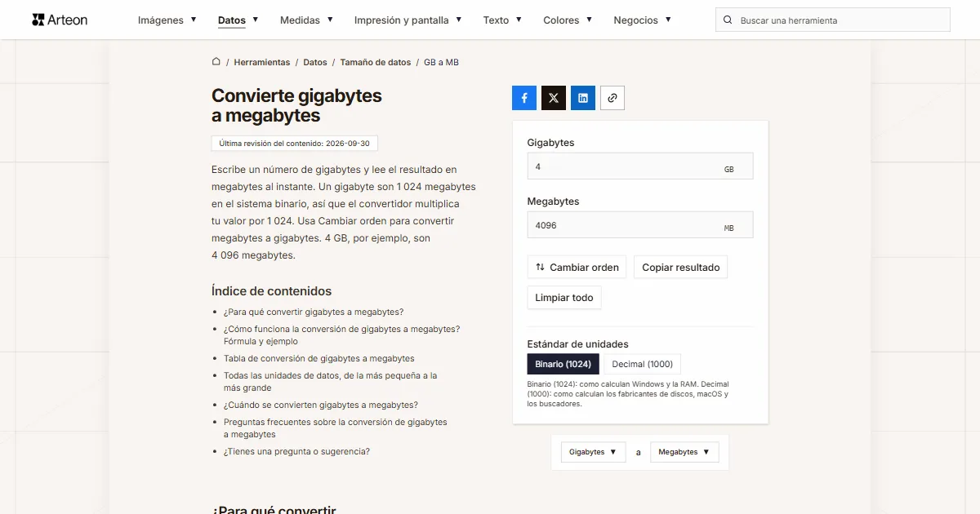The image size is (980, 514).
Task: Share the page on LinkedIn
Action: click(583, 98)
